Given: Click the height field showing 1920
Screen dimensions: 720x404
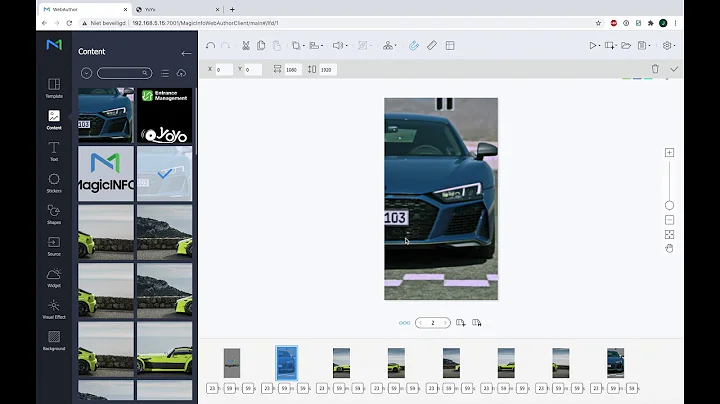Looking at the screenshot, I should (x=327, y=69).
